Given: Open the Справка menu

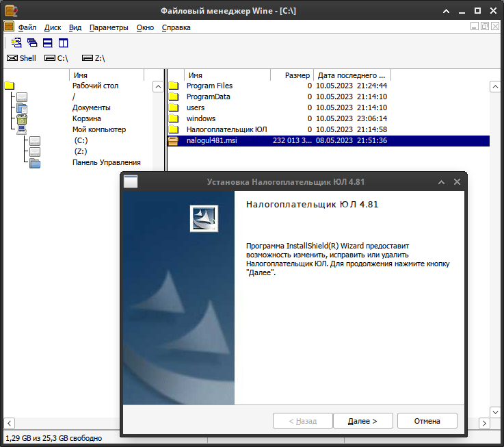Looking at the screenshot, I should (176, 27).
